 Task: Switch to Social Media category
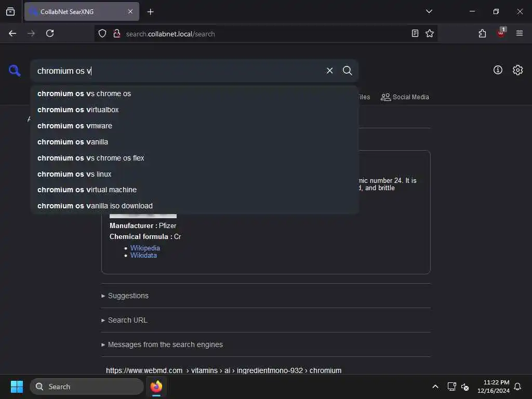coord(405,97)
